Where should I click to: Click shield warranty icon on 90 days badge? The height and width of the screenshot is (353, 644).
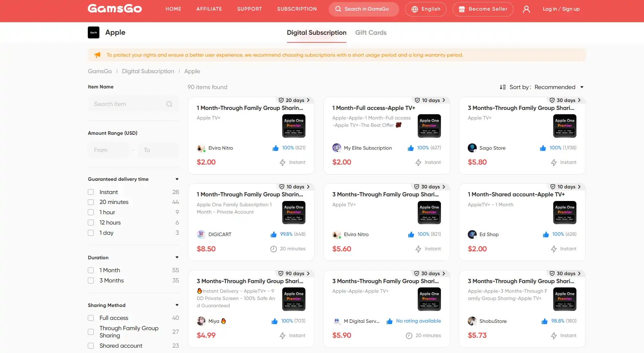click(281, 274)
